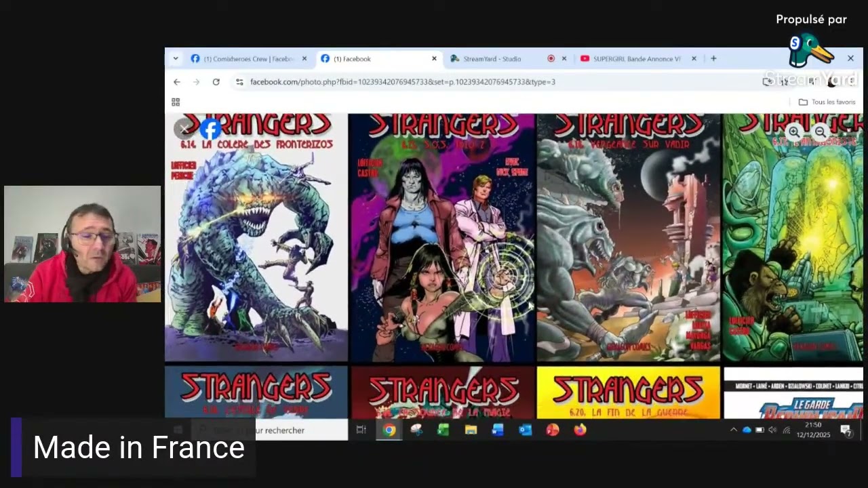This screenshot has height=488, width=868.
Task: Open site information icon in address bar
Action: click(x=239, y=82)
